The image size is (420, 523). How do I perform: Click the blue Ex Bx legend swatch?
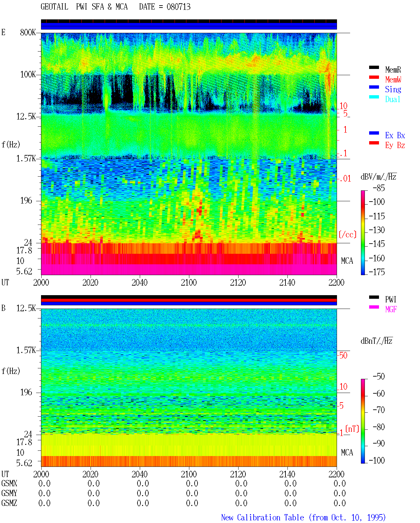[x=374, y=133]
